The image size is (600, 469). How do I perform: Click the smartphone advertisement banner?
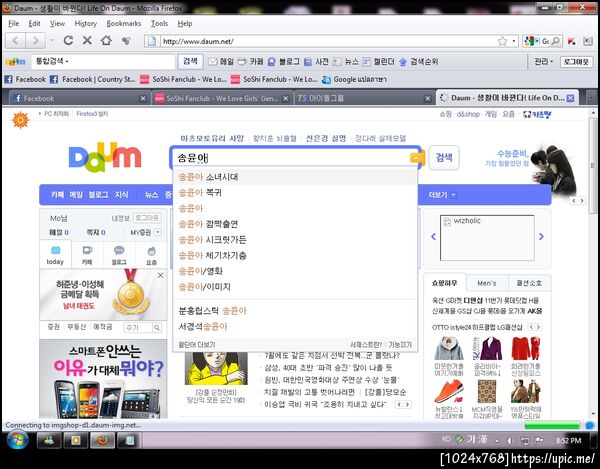[x=103, y=379]
